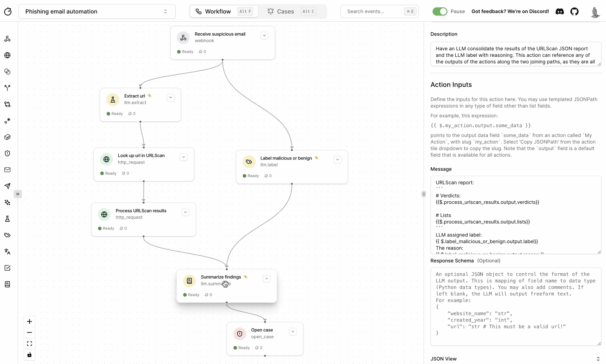Open the user avatar menu
Screen dimensions: 606x364
(x=595, y=12)
